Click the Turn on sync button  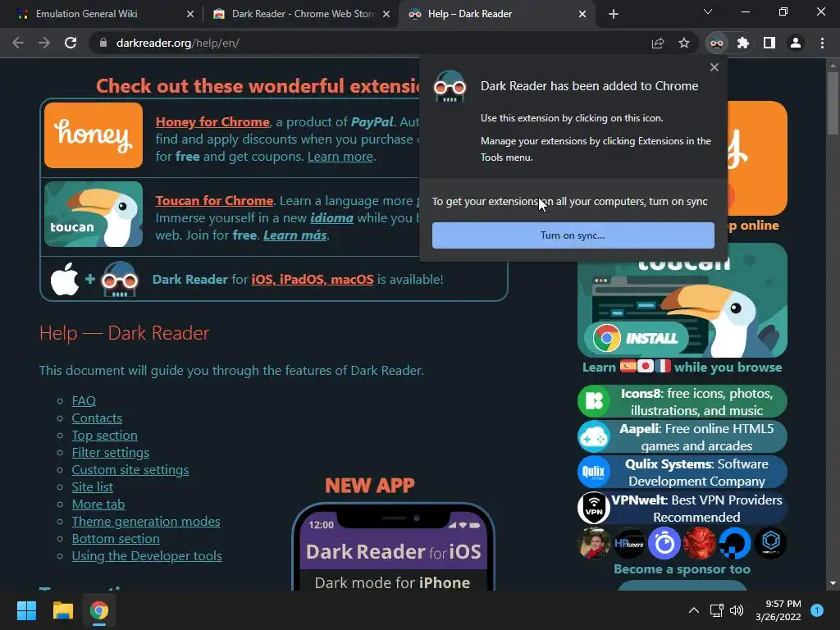(x=573, y=235)
